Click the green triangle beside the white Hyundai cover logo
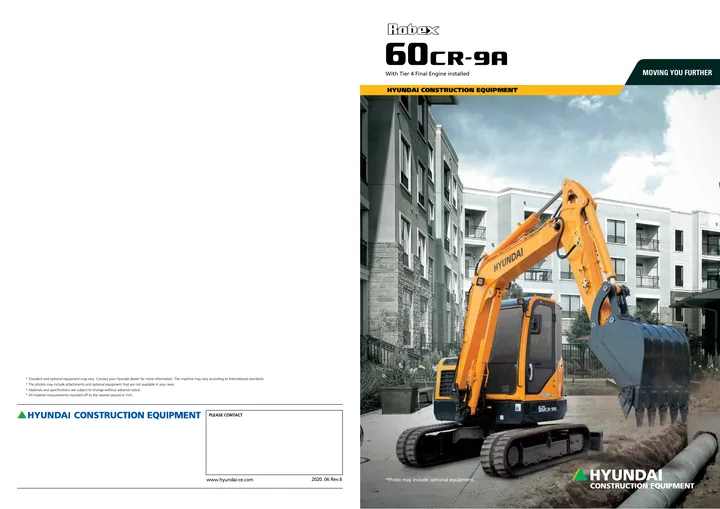This screenshot has width=720, height=509. (580, 475)
